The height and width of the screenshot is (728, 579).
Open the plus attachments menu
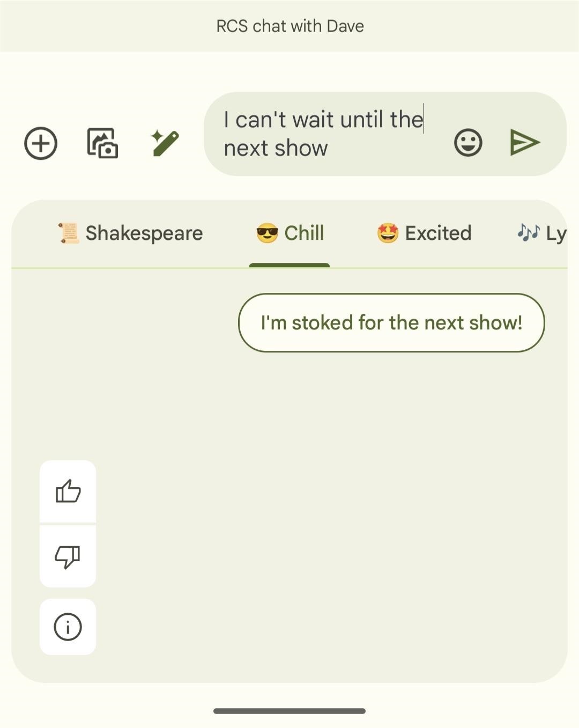(x=41, y=143)
